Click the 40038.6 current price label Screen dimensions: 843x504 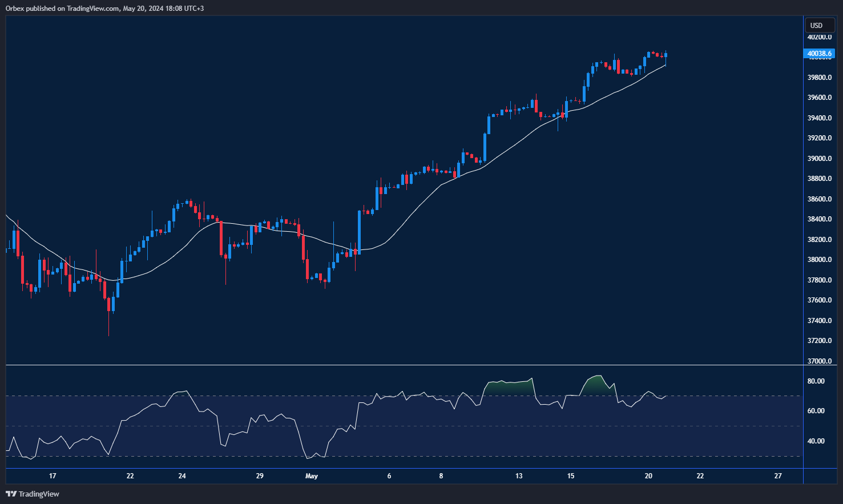pyautogui.click(x=820, y=54)
